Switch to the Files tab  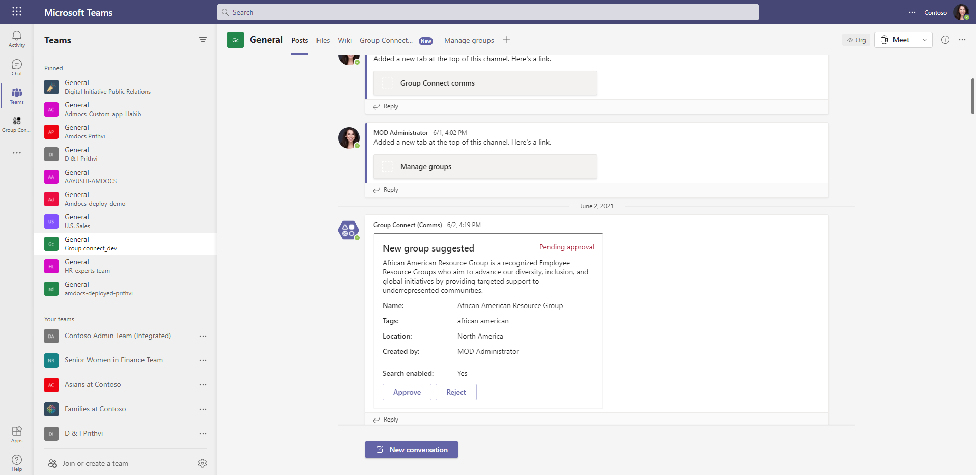[x=323, y=40]
